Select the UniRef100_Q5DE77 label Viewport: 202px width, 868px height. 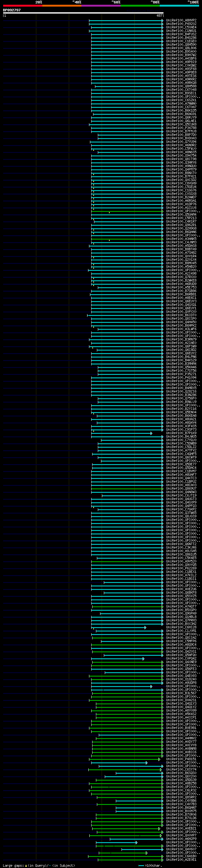click(181, 464)
